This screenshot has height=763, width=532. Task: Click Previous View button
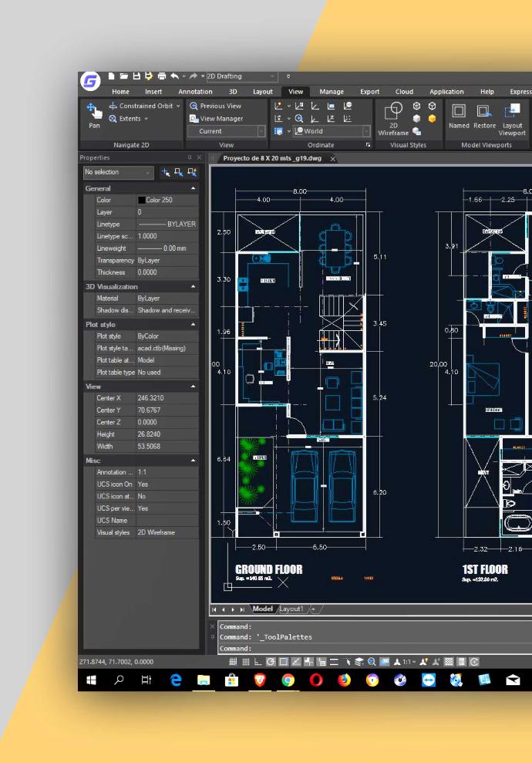tap(215, 106)
